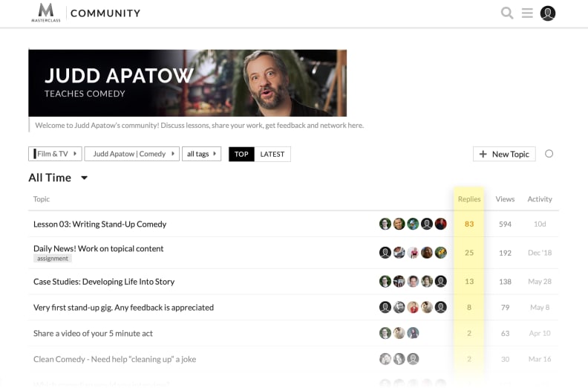Open the user profile avatar in header
Screen dimensions: 588x388
547,13
